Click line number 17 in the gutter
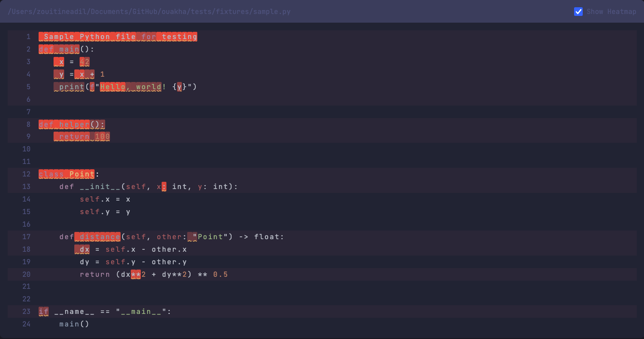Viewport: 644px width, 339px height. click(26, 237)
